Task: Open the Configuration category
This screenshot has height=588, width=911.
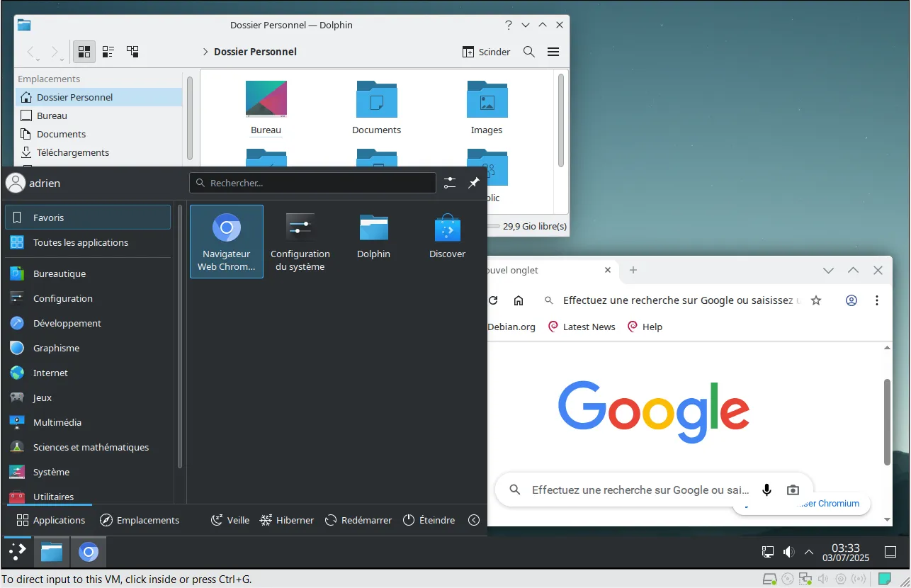Action: click(88, 298)
